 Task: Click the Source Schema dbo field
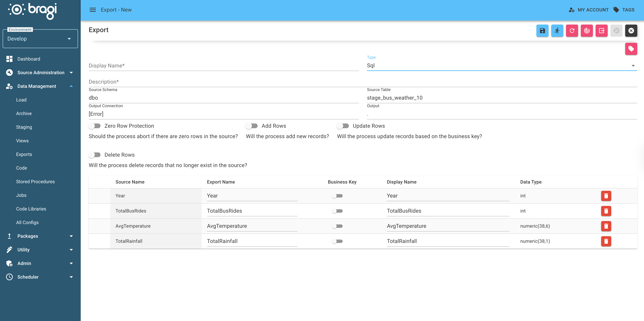224,98
